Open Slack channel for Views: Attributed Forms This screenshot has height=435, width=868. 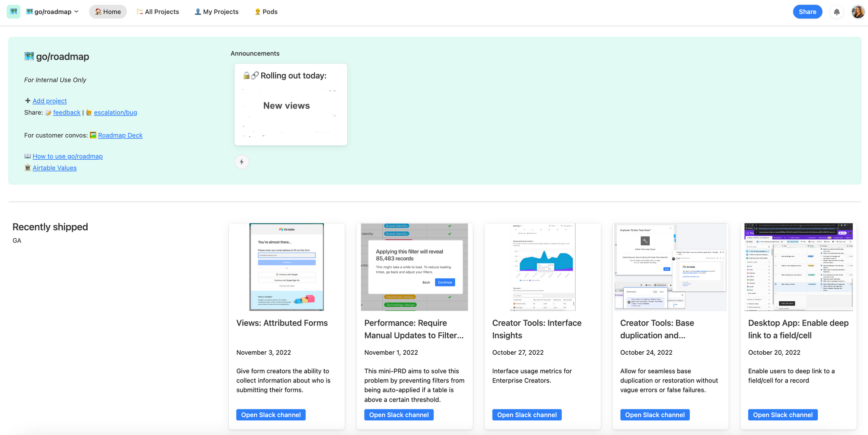tap(271, 415)
